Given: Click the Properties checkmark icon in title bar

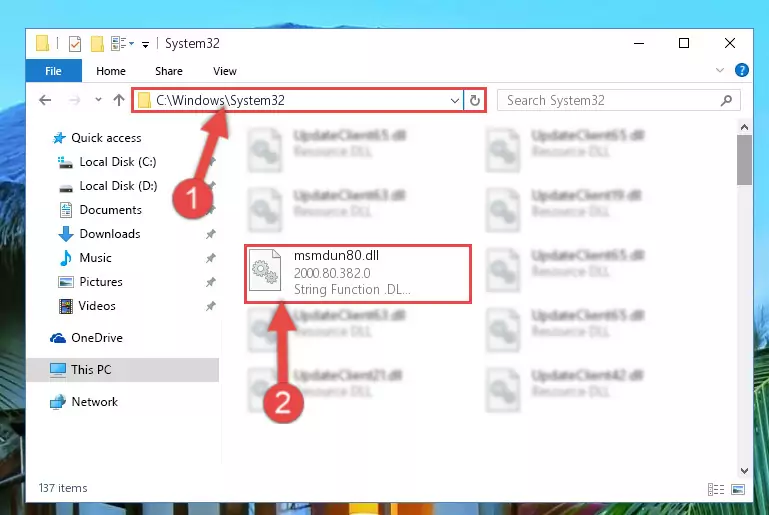Looking at the screenshot, I should [75, 44].
